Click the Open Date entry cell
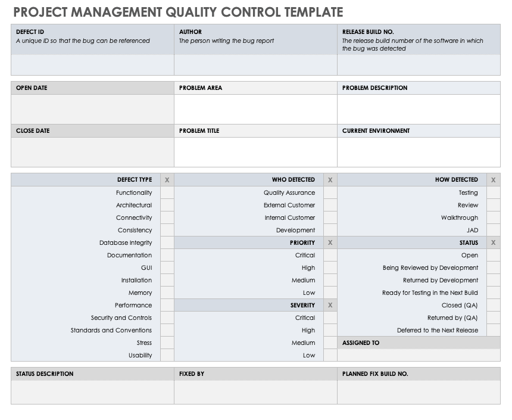512x420 pixels. coord(92,108)
